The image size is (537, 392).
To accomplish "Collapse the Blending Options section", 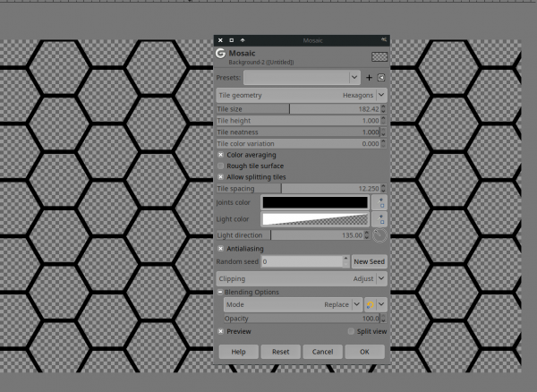I will pyautogui.click(x=220, y=292).
